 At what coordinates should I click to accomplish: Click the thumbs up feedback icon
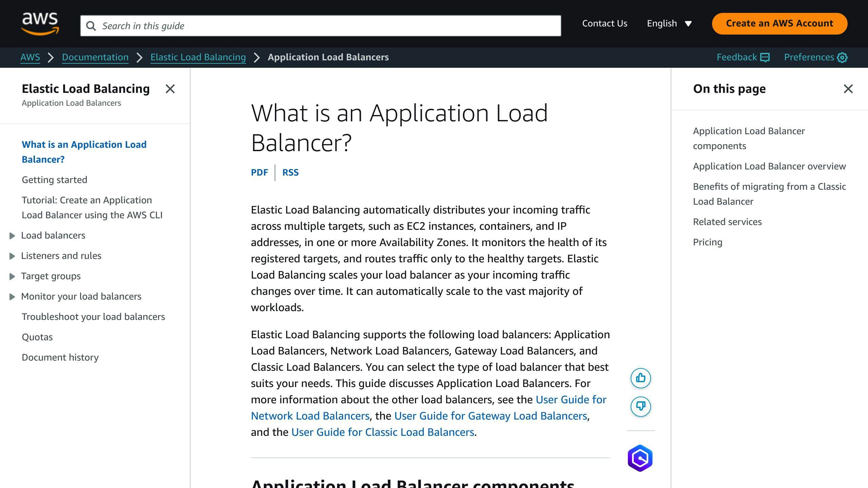pyautogui.click(x=640, y=378)
